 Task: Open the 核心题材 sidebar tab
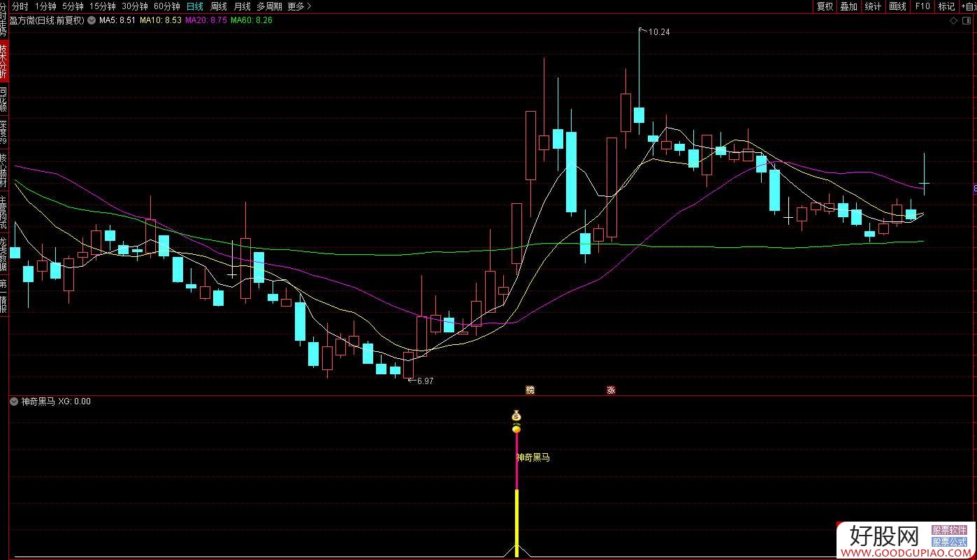[3, 170]
